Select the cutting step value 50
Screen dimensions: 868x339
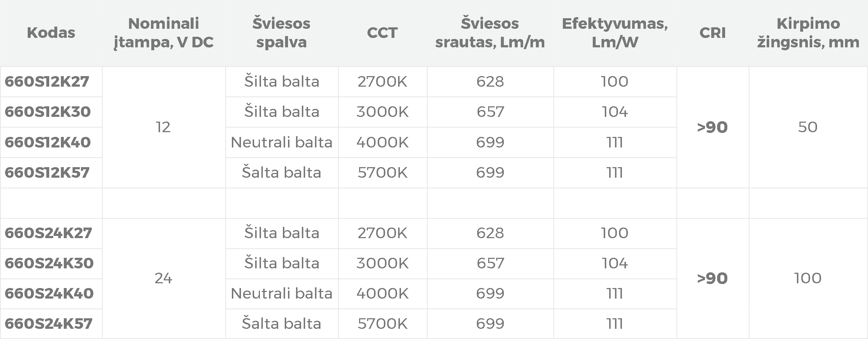pos(808,127)
